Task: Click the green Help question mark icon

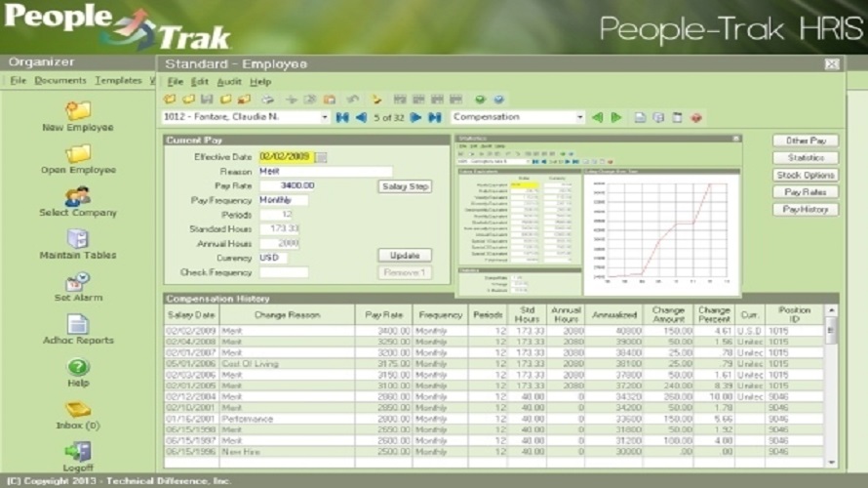Action: [77, 367]
